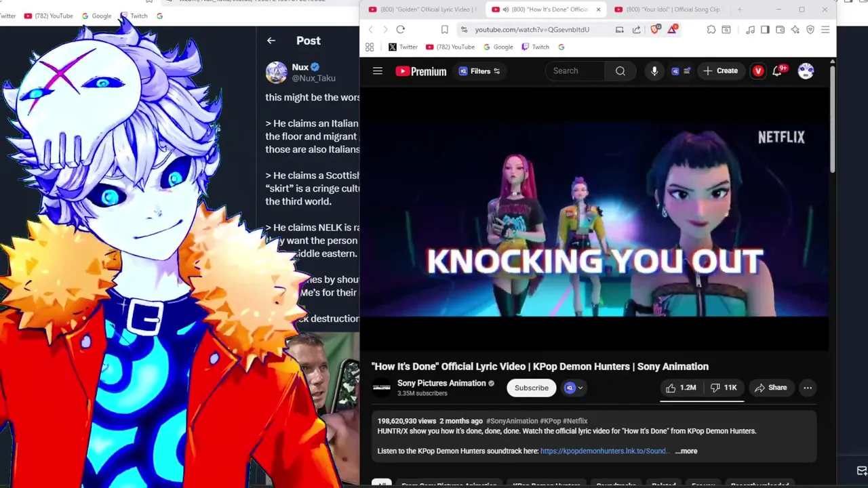Go forward with browser forward arrow

tap(385, 30)
